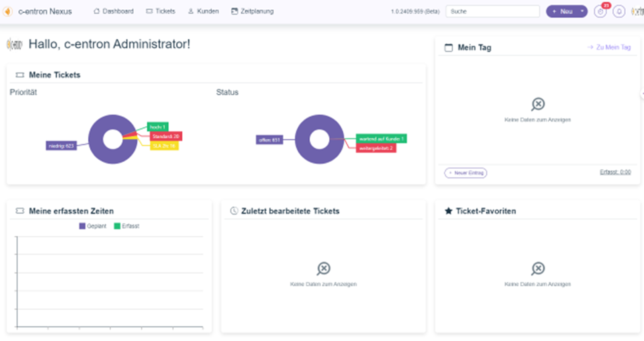Click the user avatar in top-right corner

(x=637, y=11)
